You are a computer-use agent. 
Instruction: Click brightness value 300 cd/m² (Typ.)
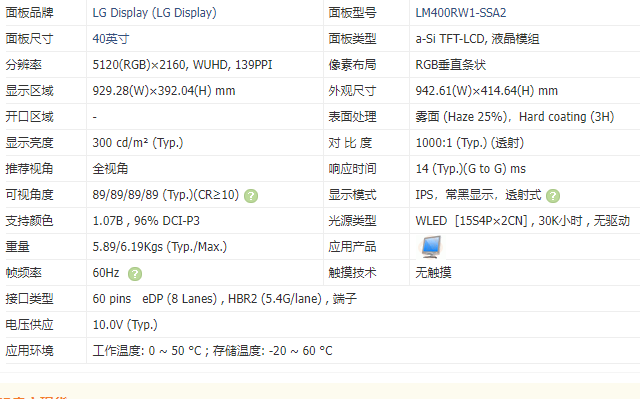pyautogui.click(x=138, y=143)
